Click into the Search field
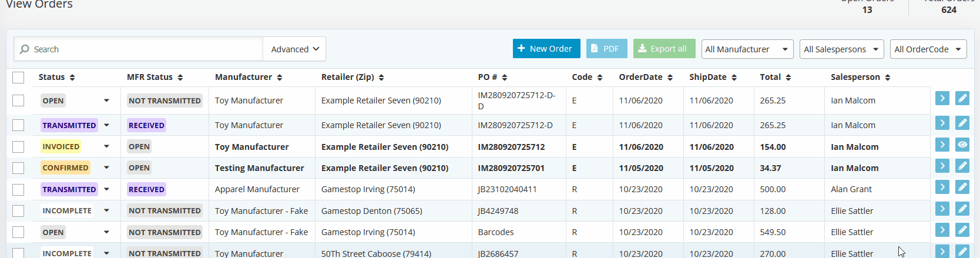Viewport: 980px width, 258px height. [139, 49]
